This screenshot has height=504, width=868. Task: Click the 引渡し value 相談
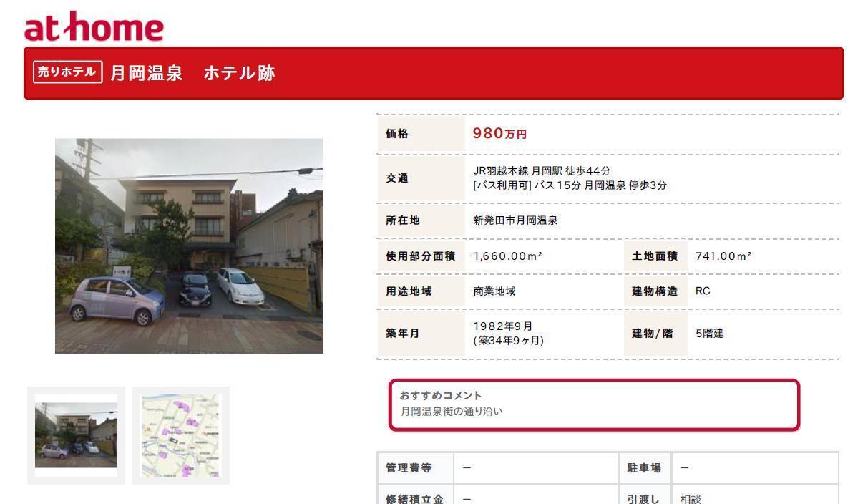(x=691, y=499)
